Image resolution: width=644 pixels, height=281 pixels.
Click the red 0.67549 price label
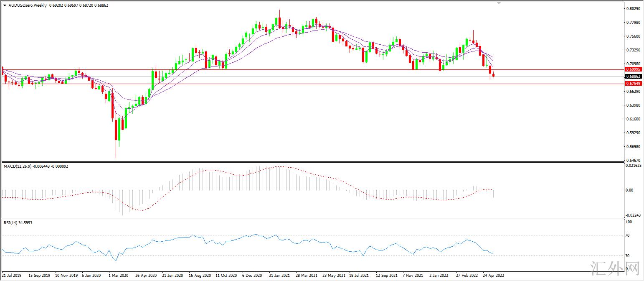633,84
